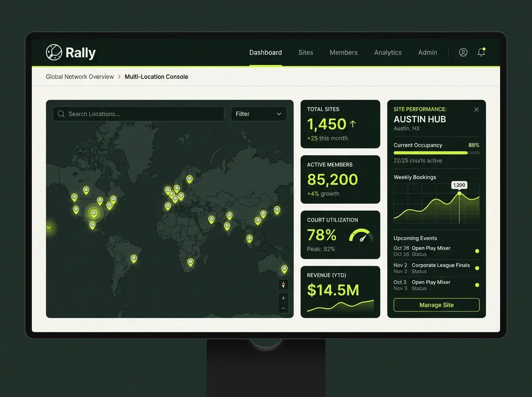Navigate to the Admin tab
The height and width of the screenshot is (397, 532).
428,52
